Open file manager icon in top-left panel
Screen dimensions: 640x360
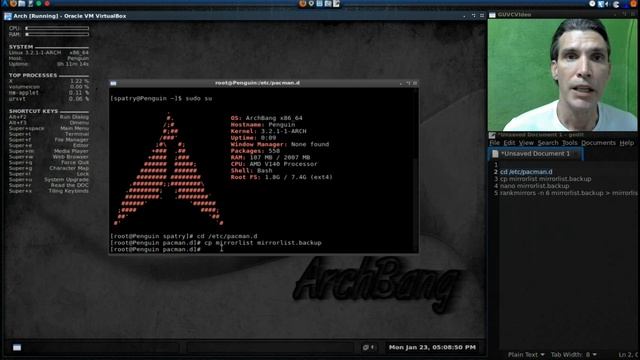click(22, 4)
